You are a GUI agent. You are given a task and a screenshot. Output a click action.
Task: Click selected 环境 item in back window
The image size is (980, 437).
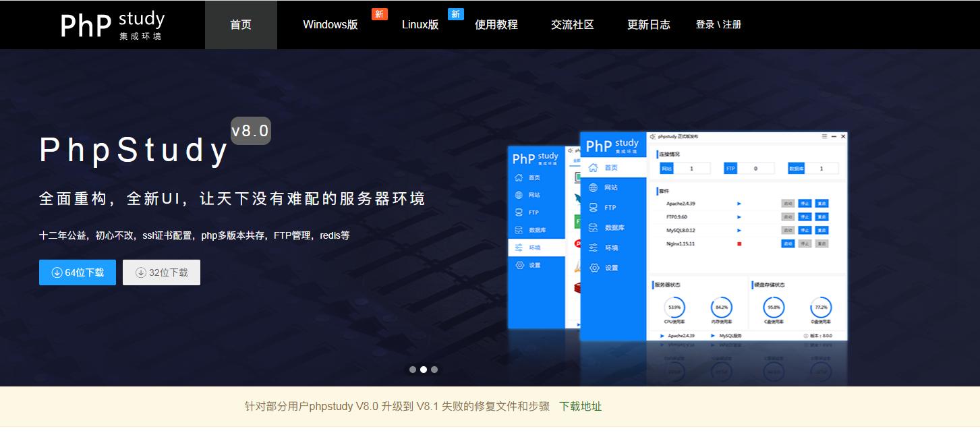(536, 247)
